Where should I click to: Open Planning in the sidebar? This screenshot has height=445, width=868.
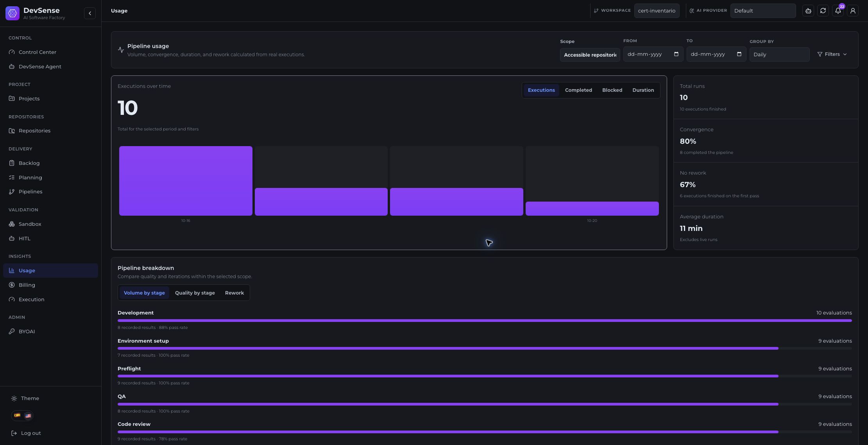click(x=50, y=177)
